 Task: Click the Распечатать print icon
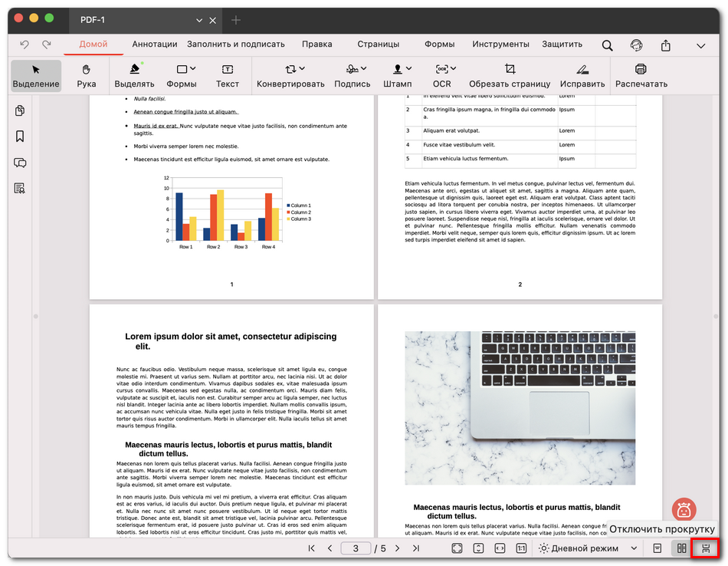pyautogui.click(x=641, y=69)
